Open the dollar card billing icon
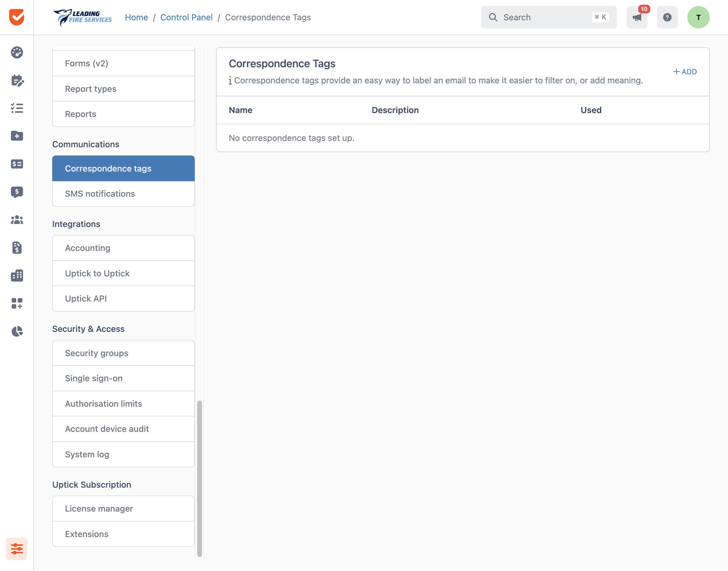The height and width of the screenshot is (571, 728). pyautogui.click(x=17, y=164)
